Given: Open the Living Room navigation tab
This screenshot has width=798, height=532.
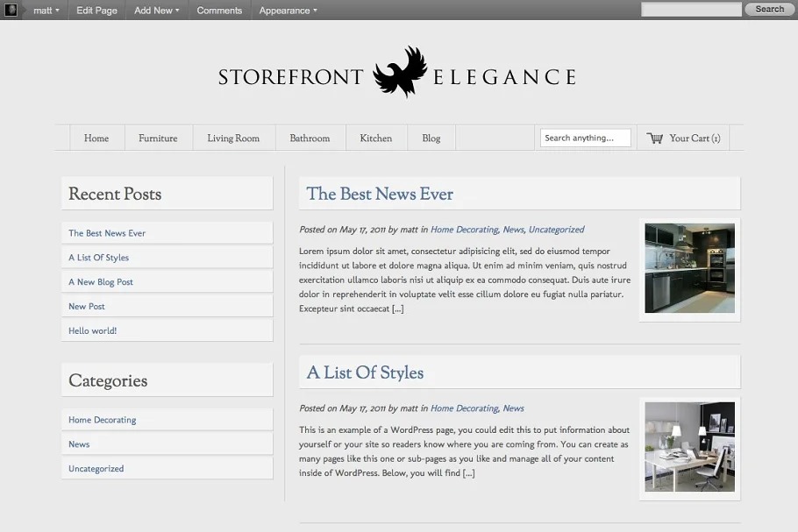Looking at the screenshot, I should [x=233, y=138].
